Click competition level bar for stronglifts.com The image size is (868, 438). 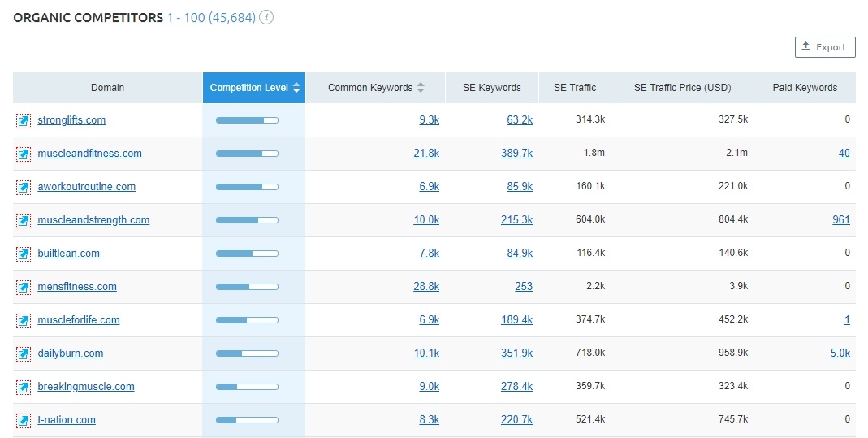pos(247,120)
